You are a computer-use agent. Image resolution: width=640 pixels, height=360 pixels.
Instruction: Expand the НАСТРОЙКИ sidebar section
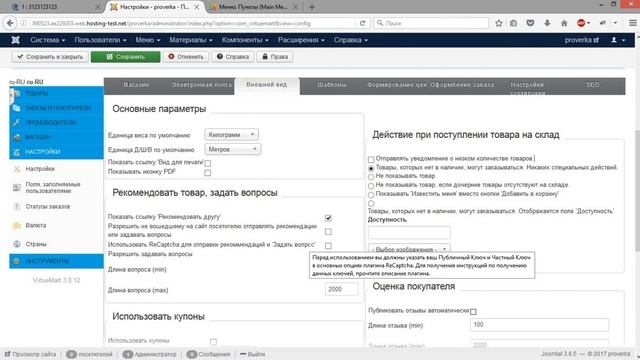(56, 152)
